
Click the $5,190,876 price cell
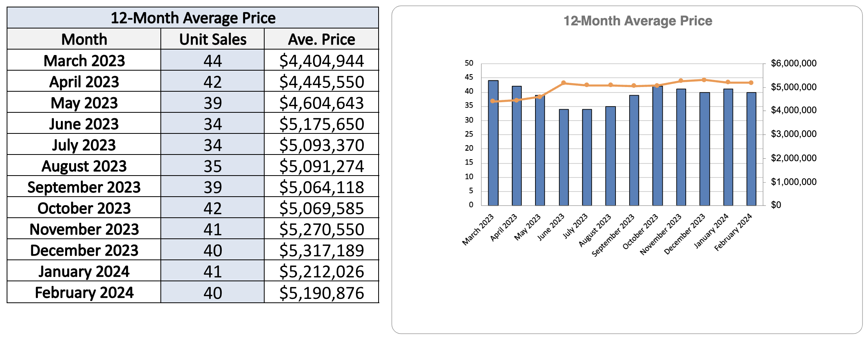click(322, 292)
